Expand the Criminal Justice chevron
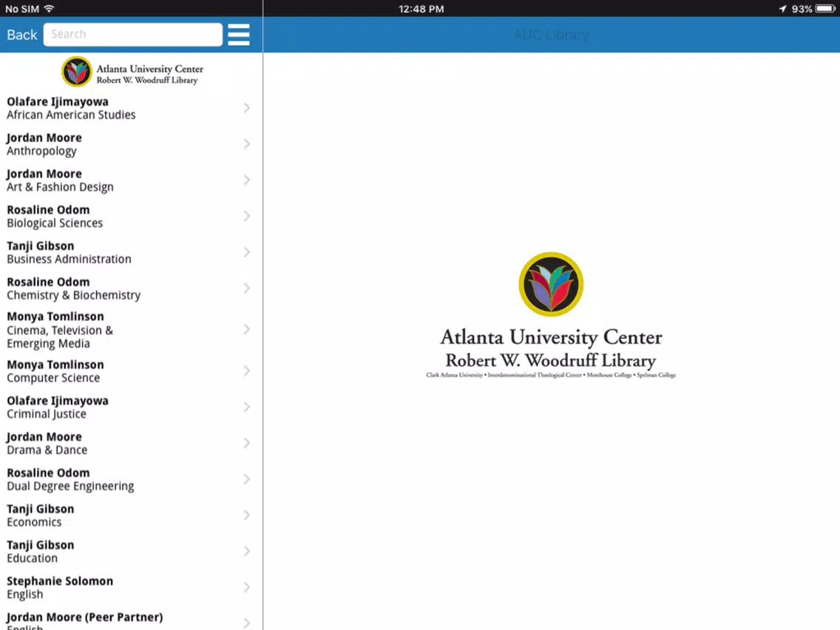The width and height of the screenshot is (840, 630). [246, 407]
